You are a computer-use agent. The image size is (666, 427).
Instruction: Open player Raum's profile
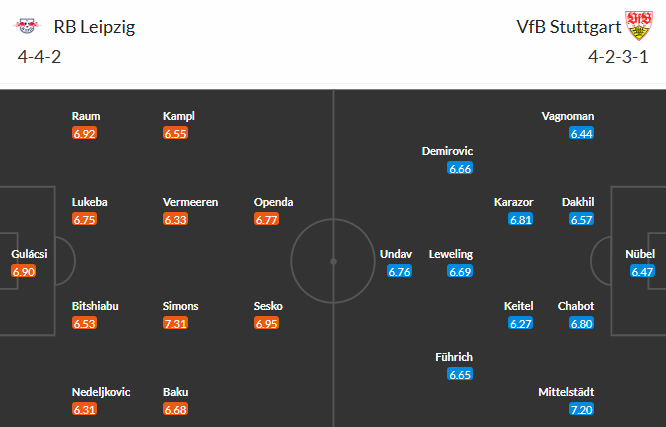[x=86, y=116]
